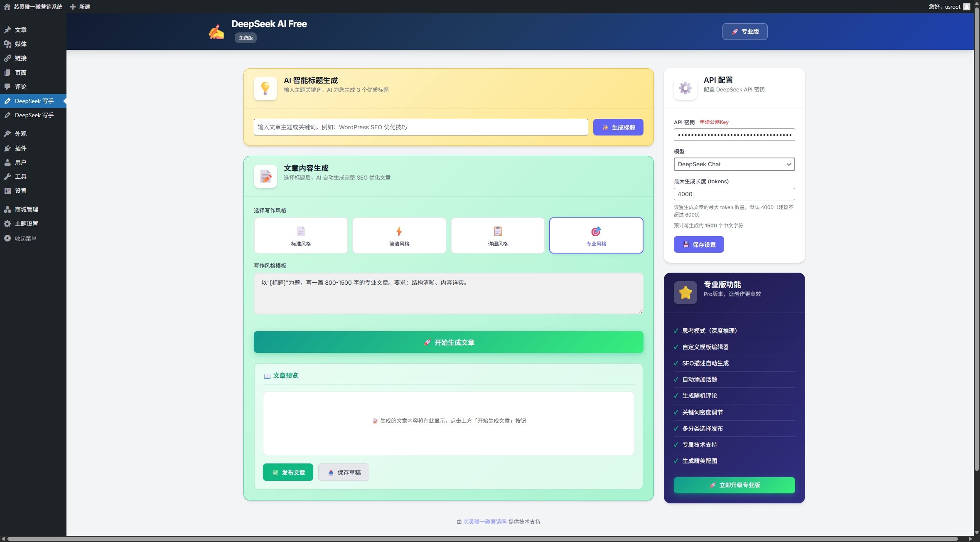The width and height of the screenshot is (980, 542).
Task: Click the horizontal scrollbar at page bottom
Action: click(x=482, y=539)
